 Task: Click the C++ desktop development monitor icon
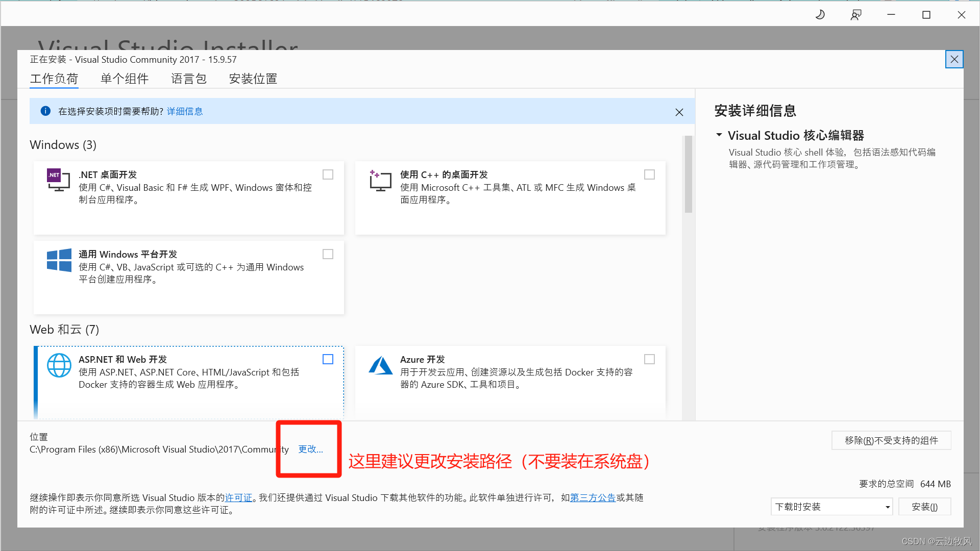click(x=380, y=181)
